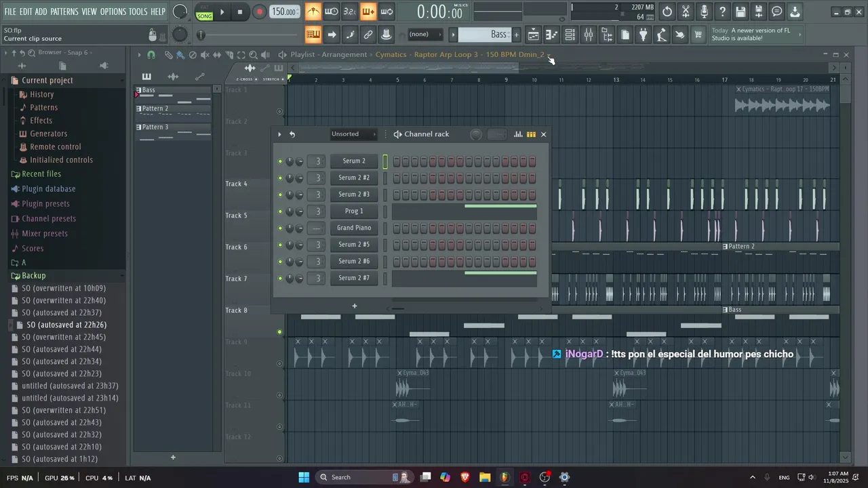
Task: Select the Slice tool in Playlist toolbar
Action: click(229, 55)
